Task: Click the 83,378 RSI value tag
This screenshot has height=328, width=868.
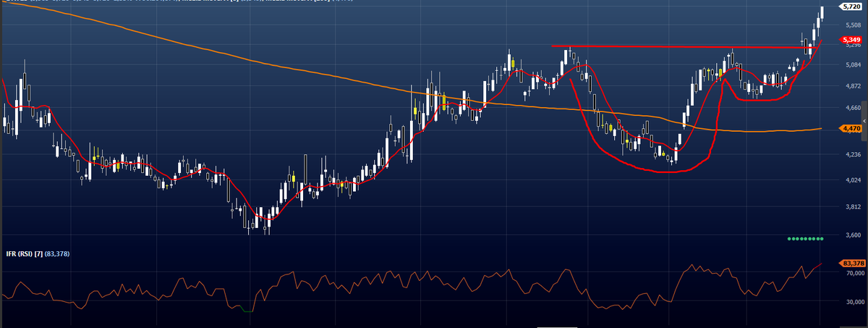Action: click(x=854, y=263)
